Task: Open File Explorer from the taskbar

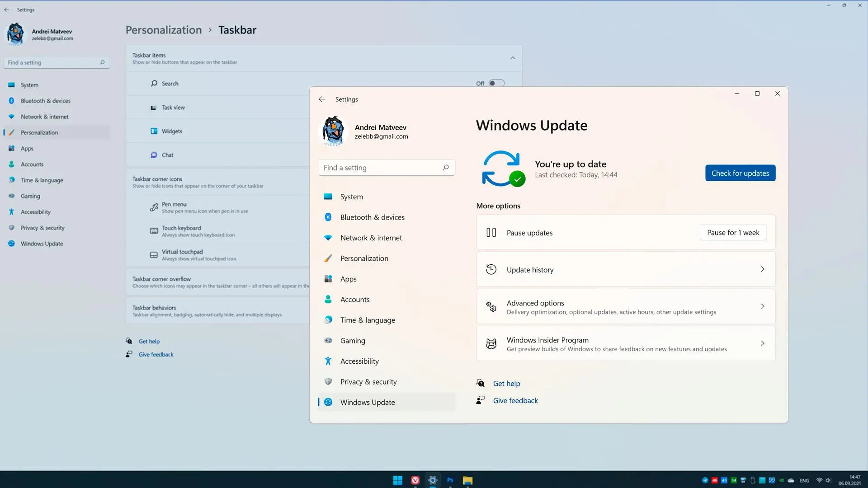Action: pyautogui.click(x=467, y=480)
